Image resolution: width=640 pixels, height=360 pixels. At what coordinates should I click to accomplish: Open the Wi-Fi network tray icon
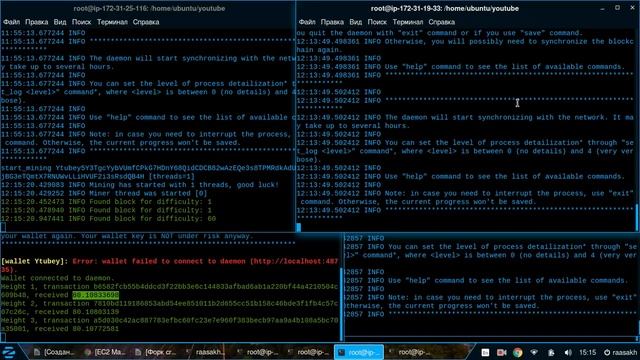coord(534,352)
